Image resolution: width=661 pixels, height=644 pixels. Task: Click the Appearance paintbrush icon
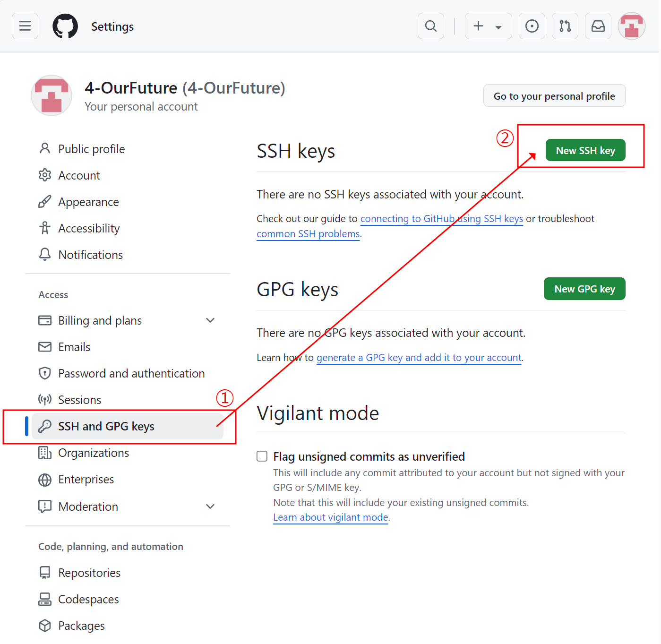point(45,201)
